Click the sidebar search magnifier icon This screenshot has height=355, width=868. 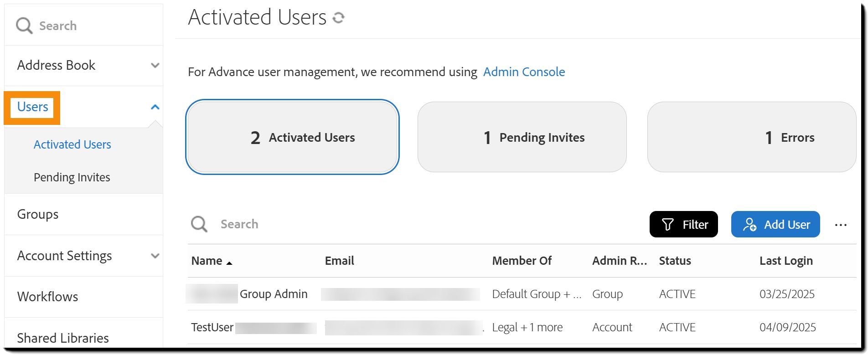pyautogui.click(x=24, y=26)
